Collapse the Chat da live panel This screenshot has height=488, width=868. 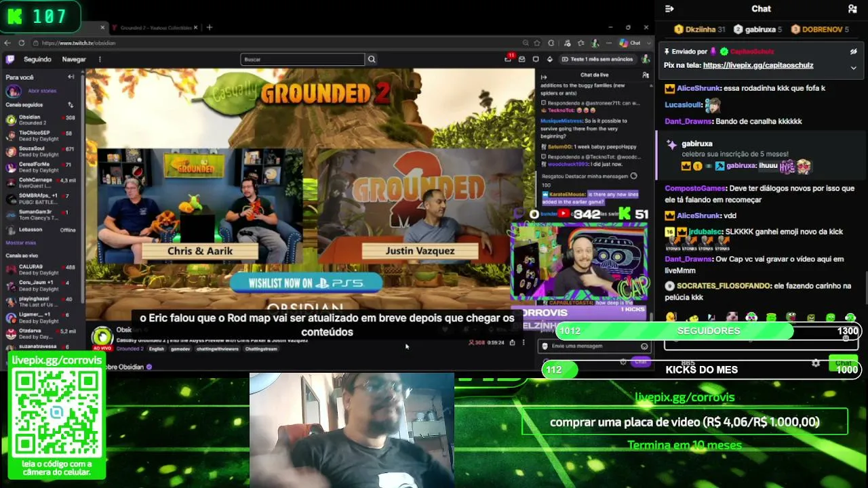click(544, 77)
